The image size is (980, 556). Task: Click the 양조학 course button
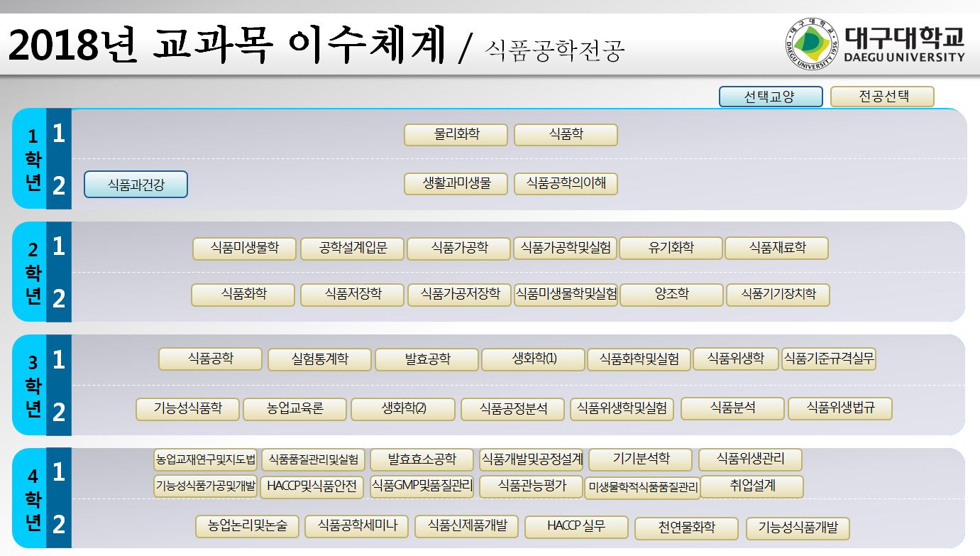[x=671, y=295]
